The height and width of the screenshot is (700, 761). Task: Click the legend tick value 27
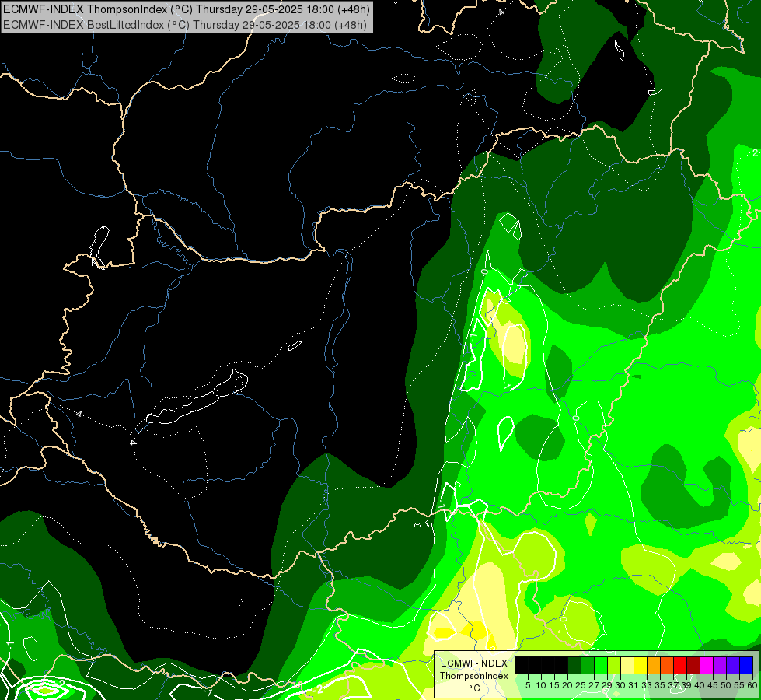click(x=594, y=685)
